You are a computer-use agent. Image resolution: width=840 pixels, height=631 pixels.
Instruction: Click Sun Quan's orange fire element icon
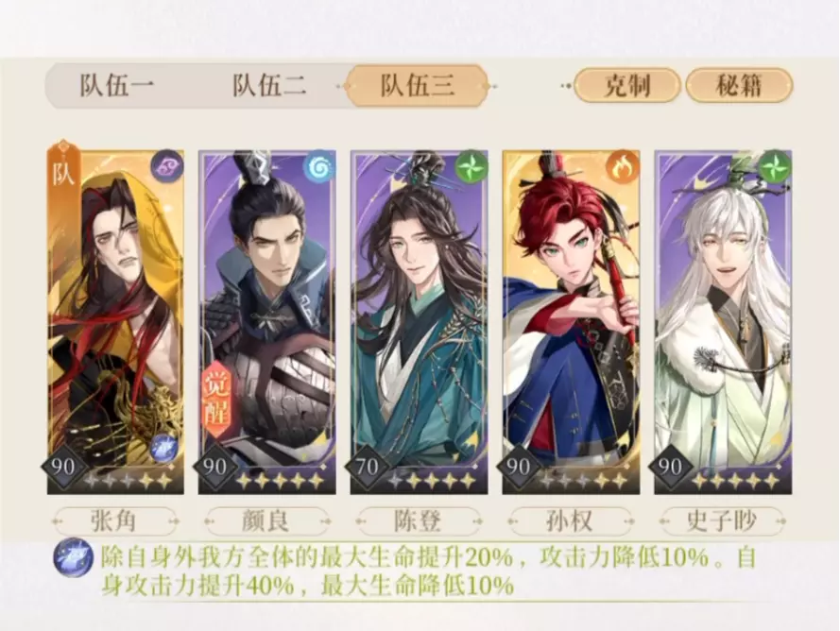click(623, 166)
